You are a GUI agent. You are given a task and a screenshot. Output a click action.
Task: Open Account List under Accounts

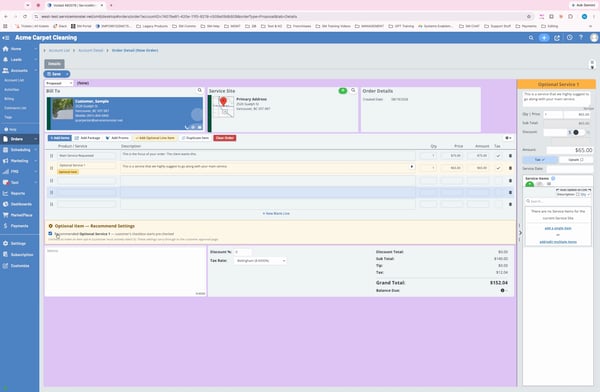[14, 80]
